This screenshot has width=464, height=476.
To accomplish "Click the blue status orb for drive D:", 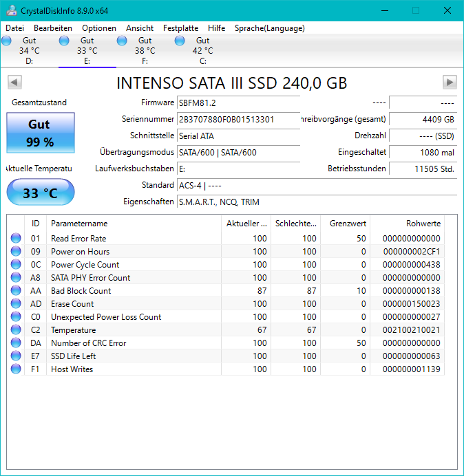I will 6,41.
